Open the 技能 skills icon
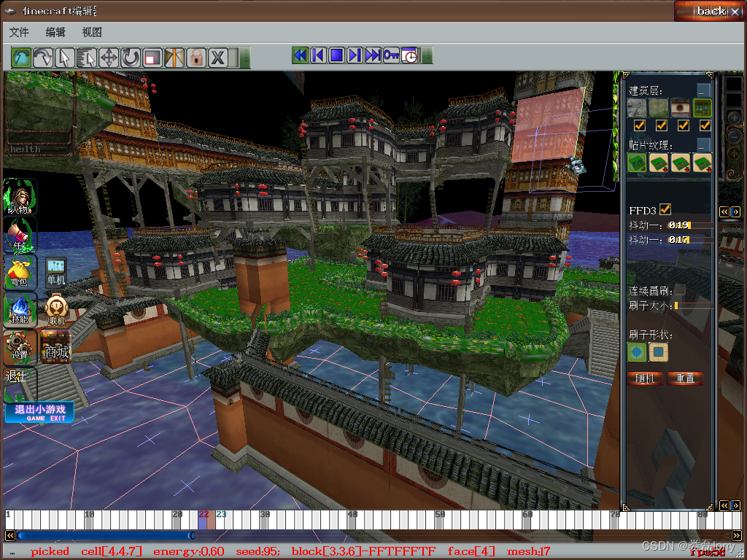 [x=20, y=309]
